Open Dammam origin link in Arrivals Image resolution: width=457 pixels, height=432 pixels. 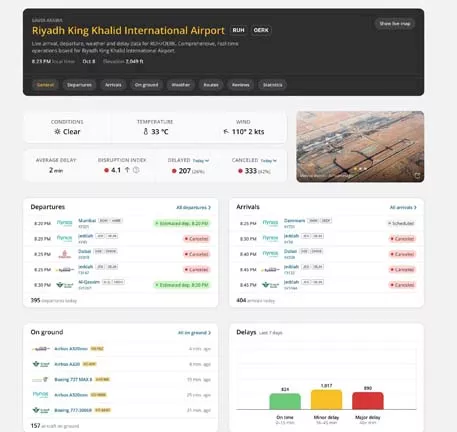294,221
